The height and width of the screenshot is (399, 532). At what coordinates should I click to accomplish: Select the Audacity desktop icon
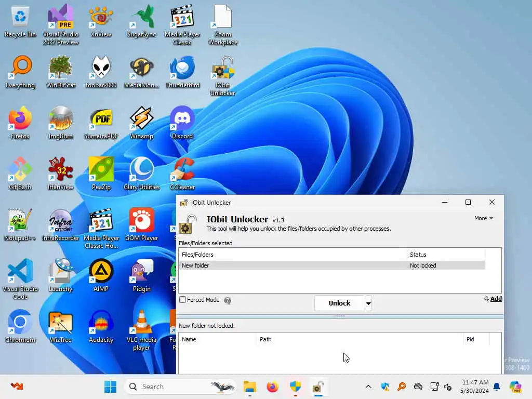pyautogui.click(x=101, y=326)
